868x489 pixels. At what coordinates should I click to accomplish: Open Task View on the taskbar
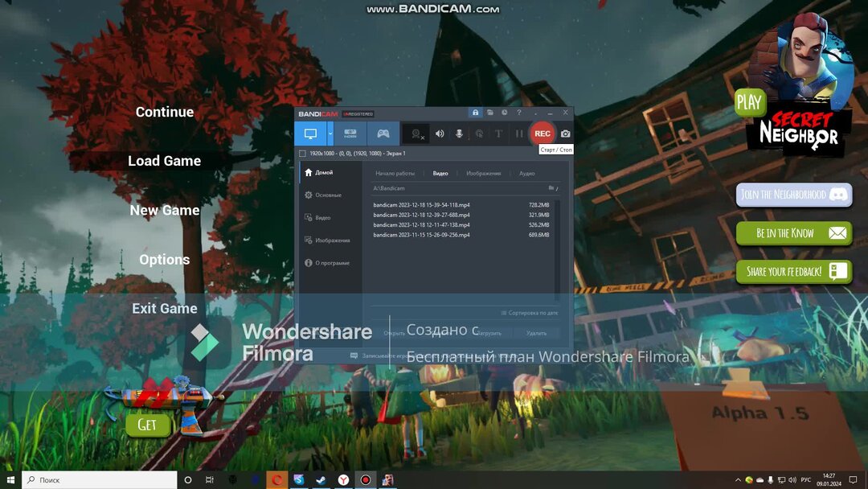(209, 479)
